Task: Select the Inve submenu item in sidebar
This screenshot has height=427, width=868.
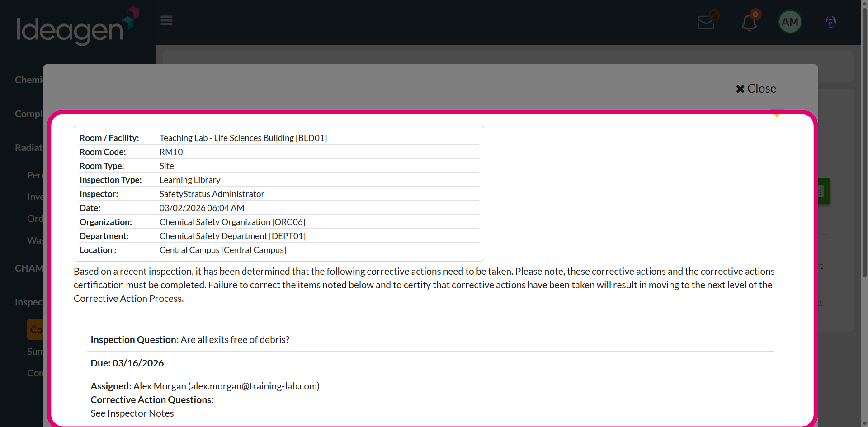Action: click(35, 197)
